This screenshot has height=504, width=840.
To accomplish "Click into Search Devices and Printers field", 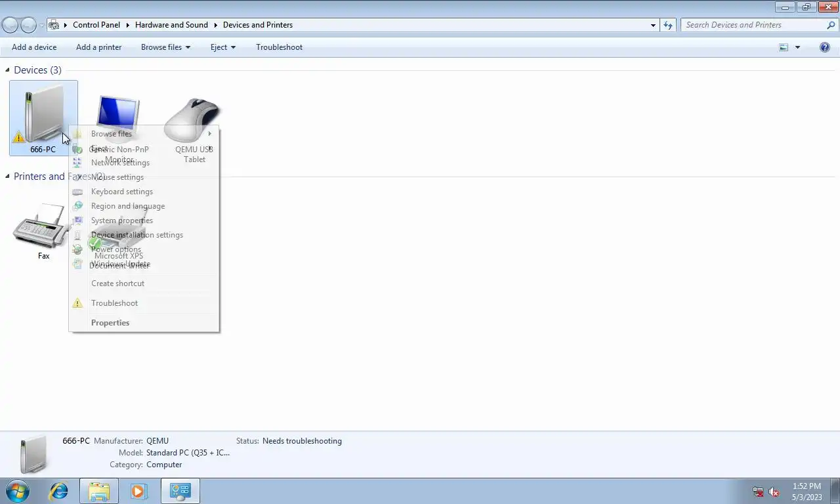I will (753, 25).
